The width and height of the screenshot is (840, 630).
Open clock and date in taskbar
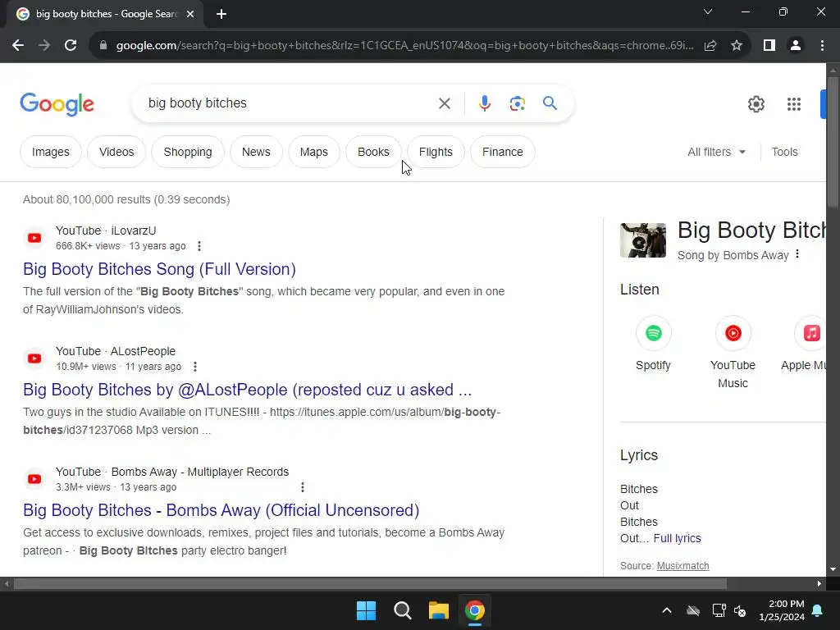(x=782, y=610)
